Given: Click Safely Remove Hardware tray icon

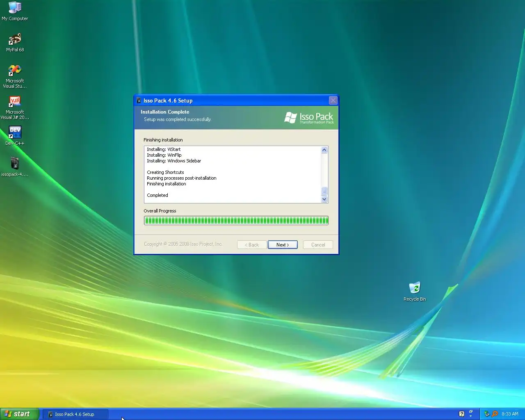Looking at the screenshot, I should click(x=487, y=414).
